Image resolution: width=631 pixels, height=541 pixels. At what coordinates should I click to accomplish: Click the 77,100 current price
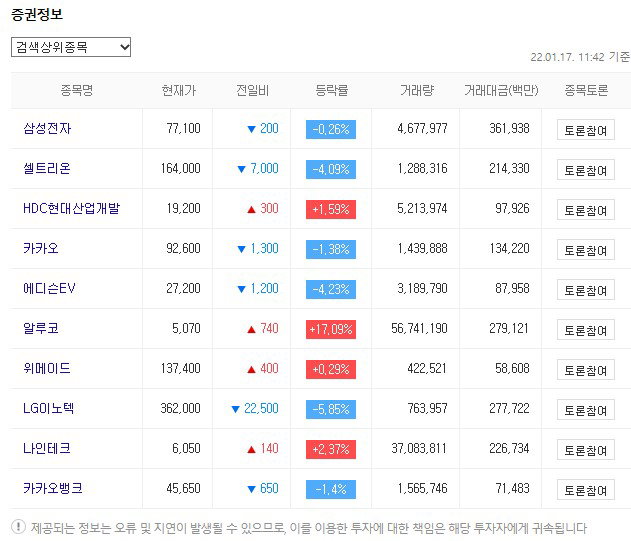coord(184,128)
